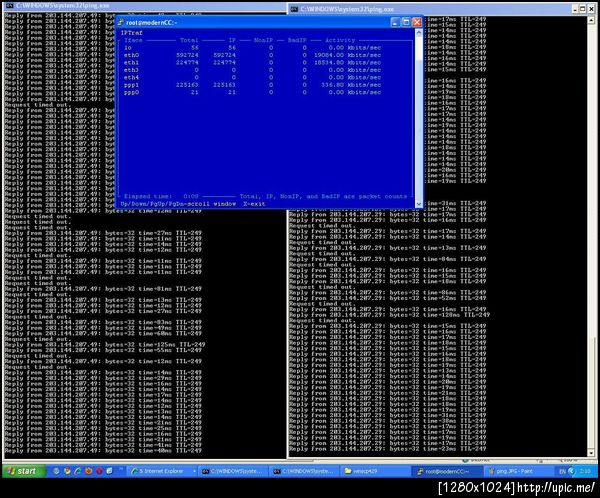Click the Activity column header in IPTraf
Image resolution: width=600 pixels, height=498 pixels.
[340, 40]
